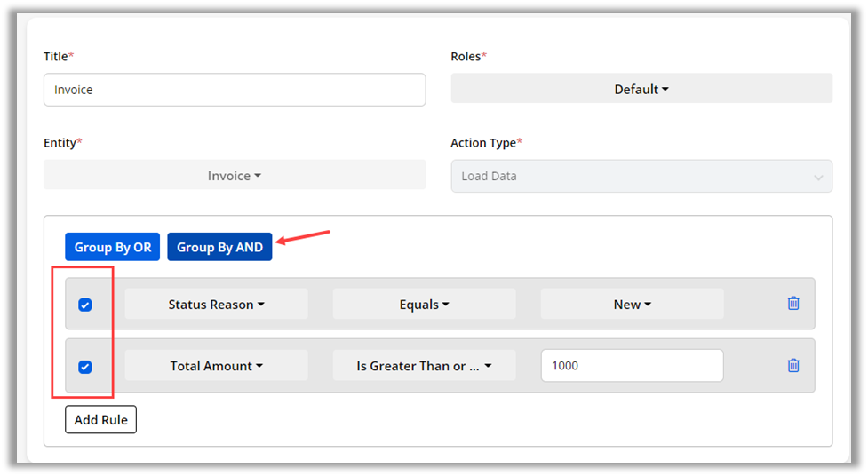
Task: Click the Action Type field label
Action: (x=483, y=142)
